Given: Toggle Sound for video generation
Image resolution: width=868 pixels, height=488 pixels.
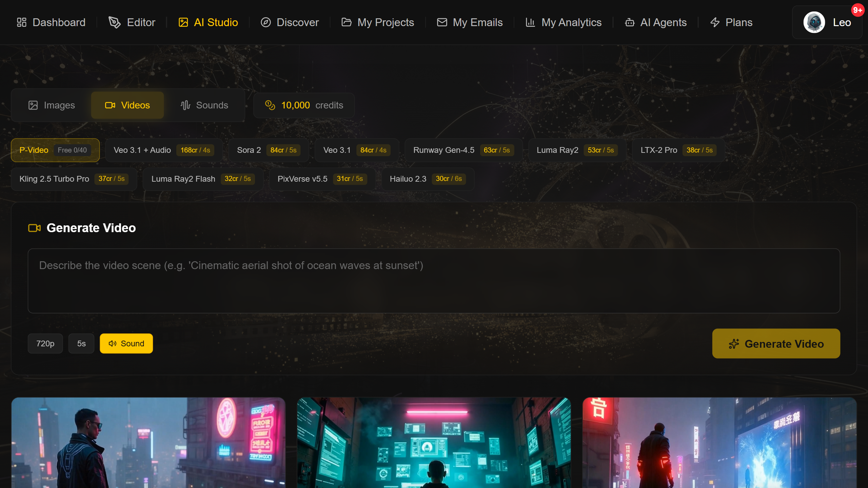Looking at the screenshot, I should point(126,343).
